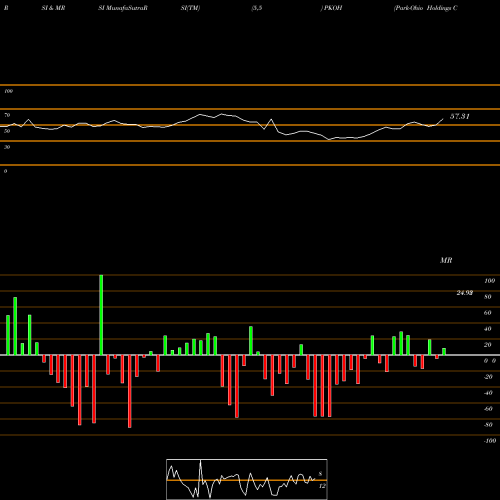Click the Park-Ohio Holdings company name
Screen dimensions: 500x500
425,8
